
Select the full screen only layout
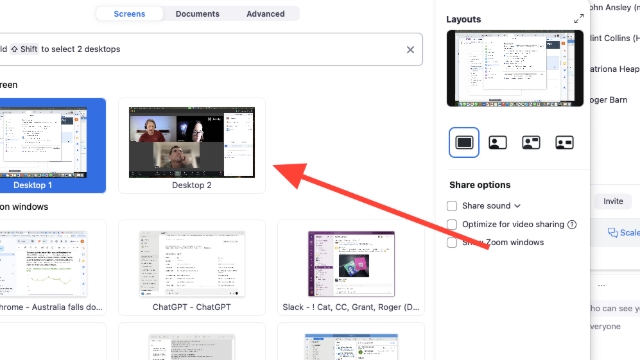[x=464, y=142]
